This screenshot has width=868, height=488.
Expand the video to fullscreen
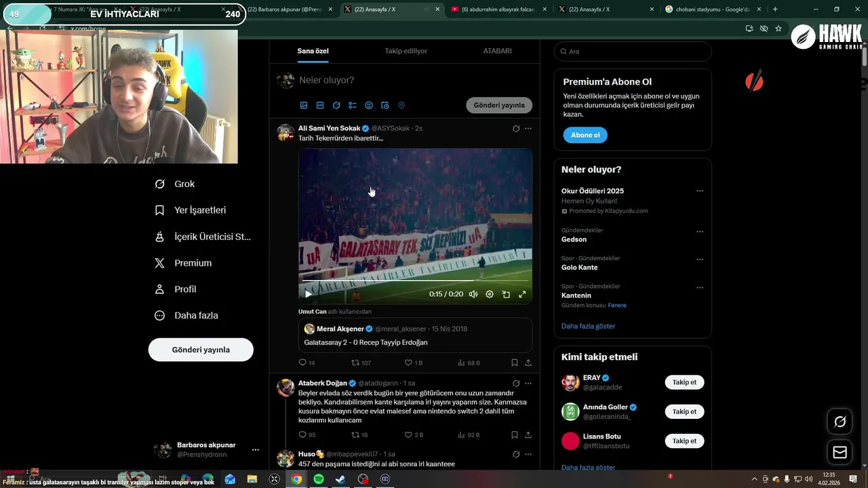522,294
